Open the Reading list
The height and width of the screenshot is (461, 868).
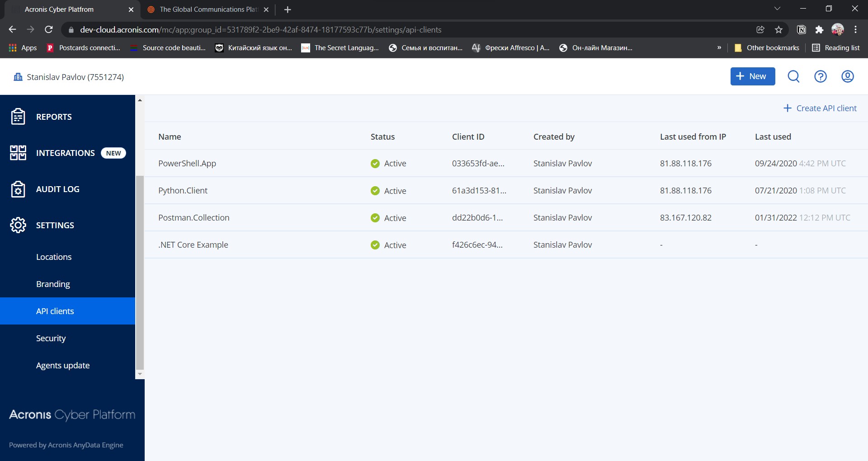pos(836,47)
